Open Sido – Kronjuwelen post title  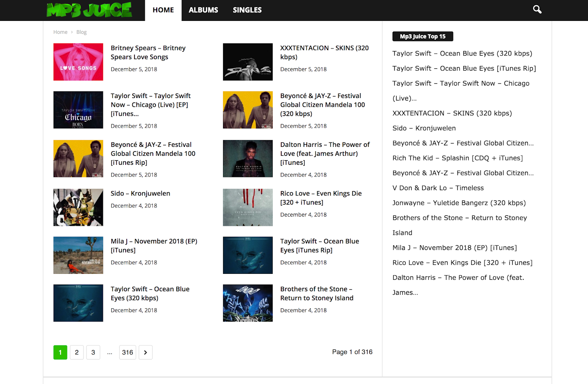pyautogui.click(x=140, y=193)
